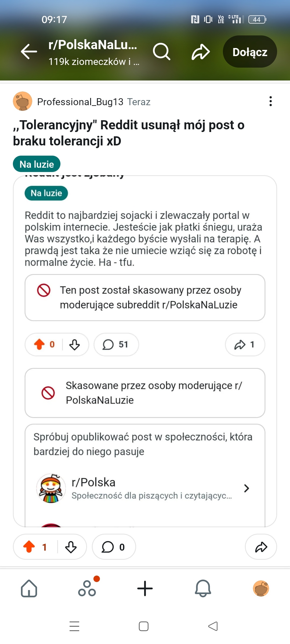Go to the Home tab
The image size is (290, 644).
[x=29, y=588]
